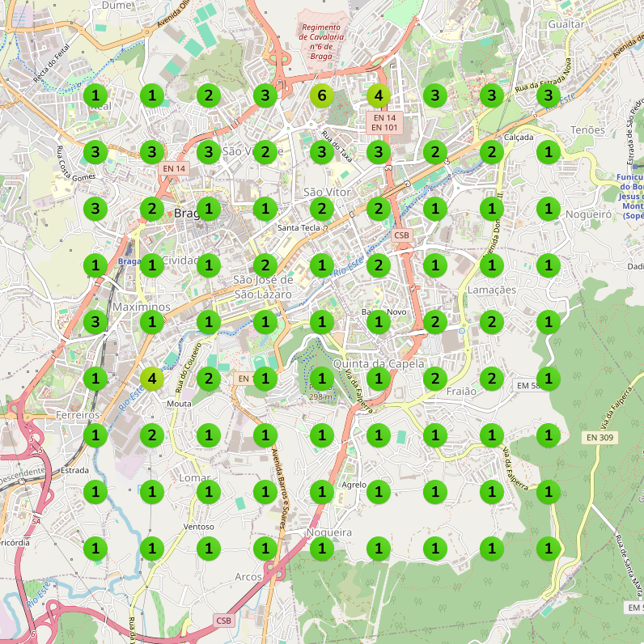Click the EN 309 road shield
This screenshot has width=644, height=644.
pos(600,438)
